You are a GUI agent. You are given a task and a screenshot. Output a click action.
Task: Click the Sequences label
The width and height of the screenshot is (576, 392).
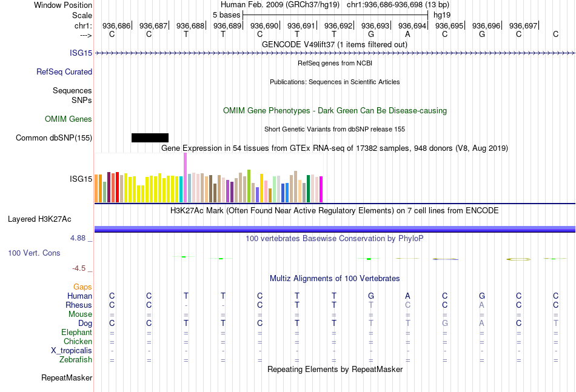(x=72, y=91)
